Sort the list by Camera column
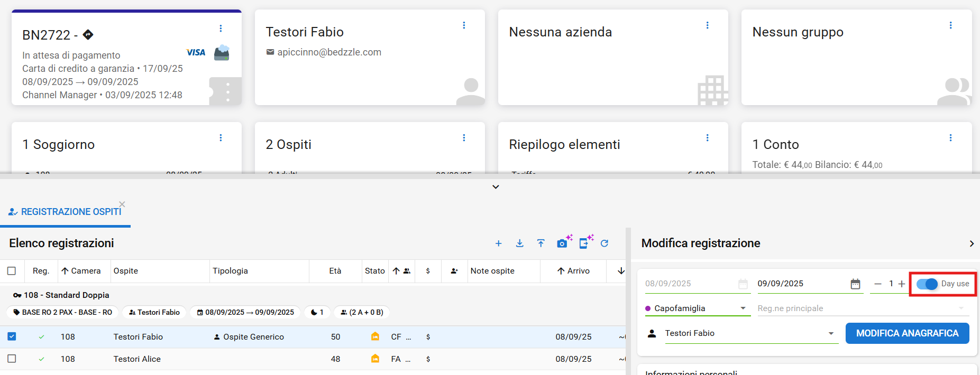980x375 pixels. (81, 271)
